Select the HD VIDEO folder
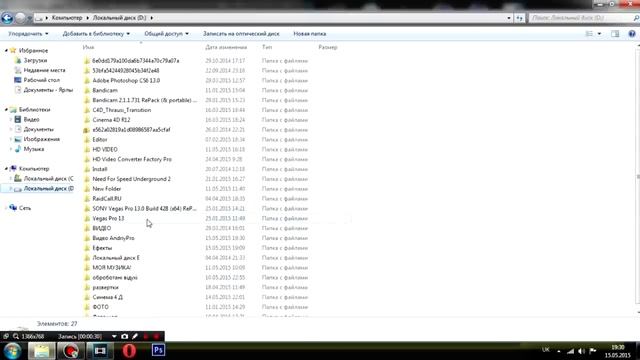640x360 pixels. (x=105, y=149)
